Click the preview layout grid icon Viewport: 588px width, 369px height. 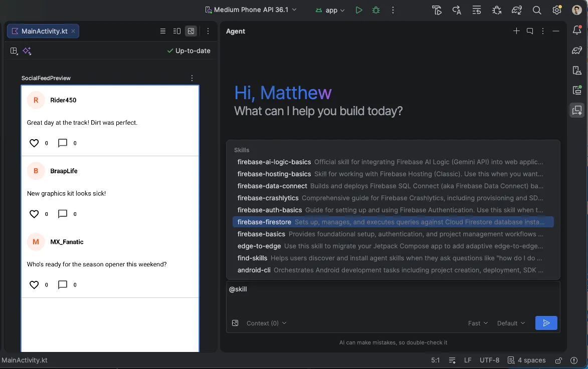[x=14, y=51]
